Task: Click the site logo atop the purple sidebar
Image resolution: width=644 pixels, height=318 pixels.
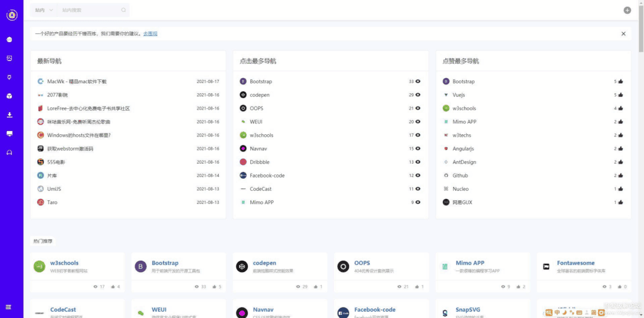Action: click(x=11, y=15)
